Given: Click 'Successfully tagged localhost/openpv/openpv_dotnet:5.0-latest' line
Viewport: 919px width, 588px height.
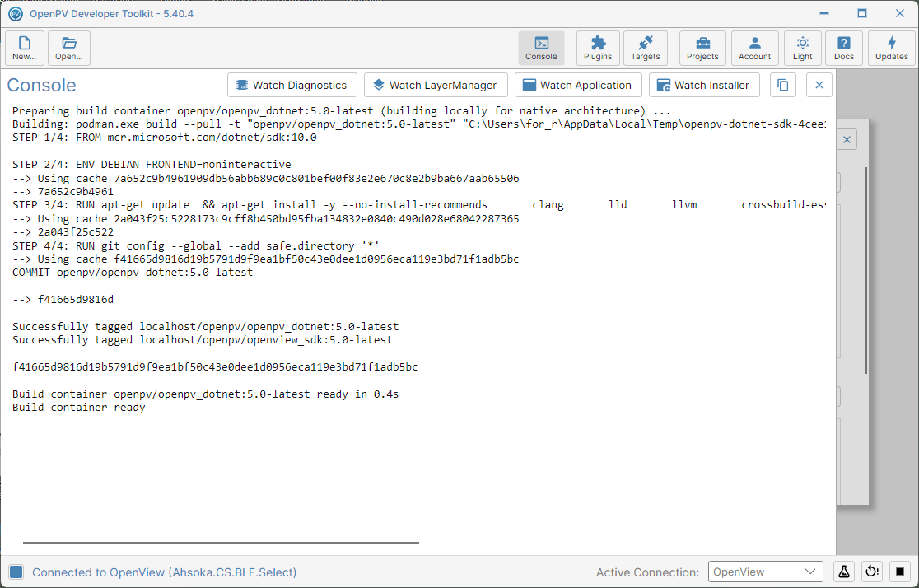Looking at the screenshot, I should coord(205,327).
